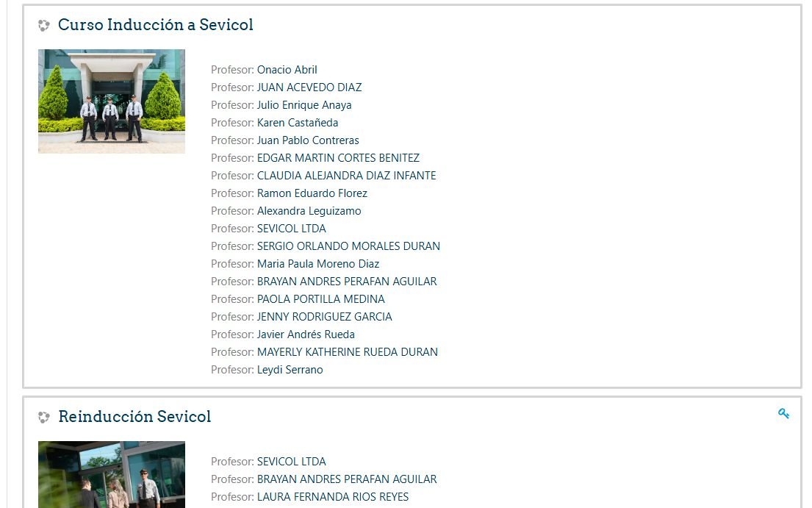
Task: Open profile of Juan Pablo Contreras
Action: tap(307, 140)
